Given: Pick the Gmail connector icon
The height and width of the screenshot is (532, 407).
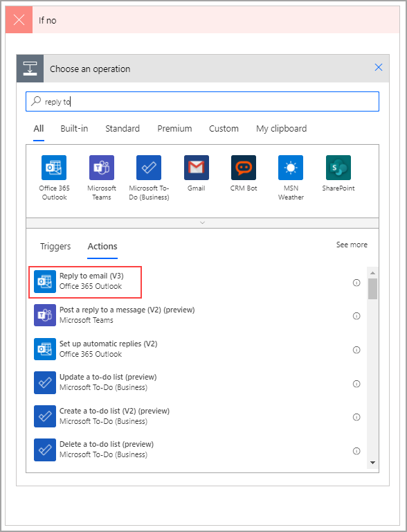Looking at the screenshot, I should (197, 168).
